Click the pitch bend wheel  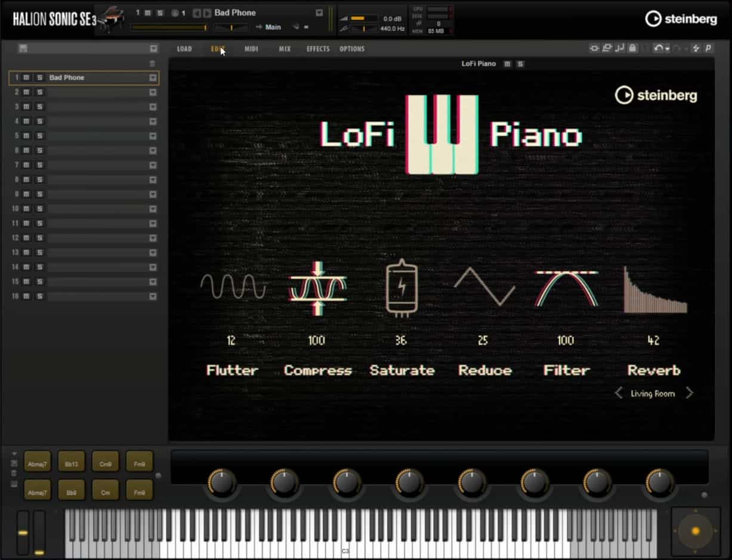click(x=22, y=533)
